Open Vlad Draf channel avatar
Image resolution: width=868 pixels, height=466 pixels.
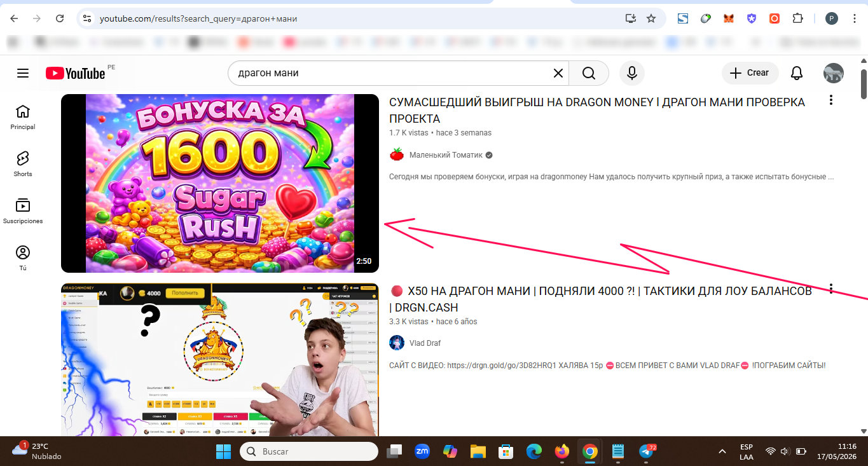coord(397,343)
